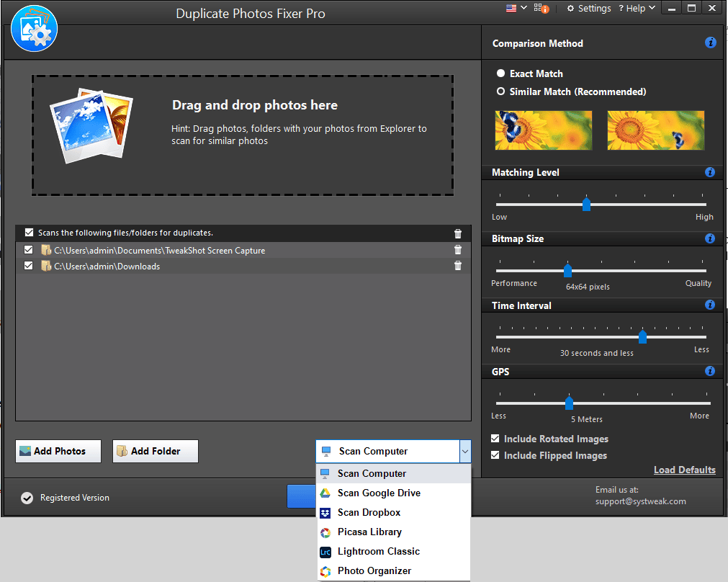
Task: Click the Load Defaults link
Action: (684, 470)
